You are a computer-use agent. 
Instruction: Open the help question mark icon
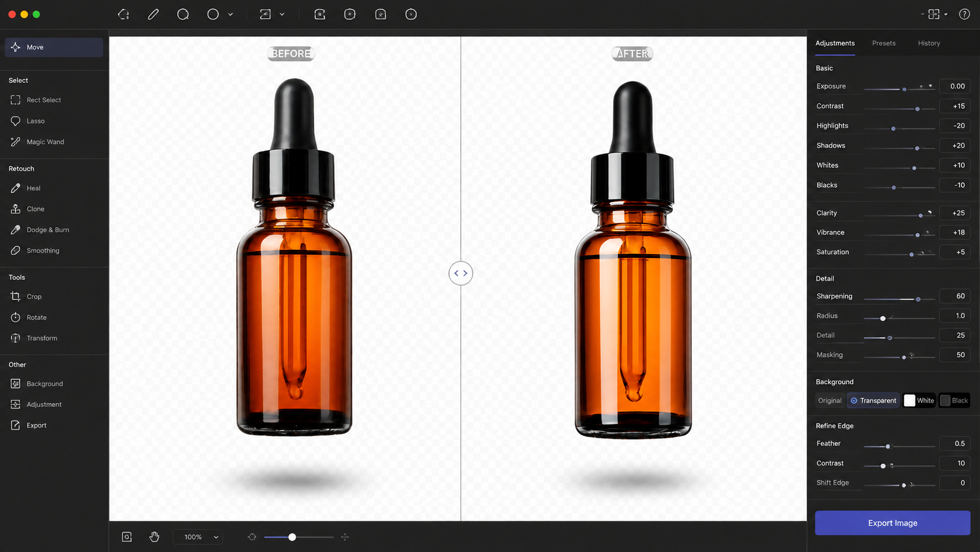[964, 14]
